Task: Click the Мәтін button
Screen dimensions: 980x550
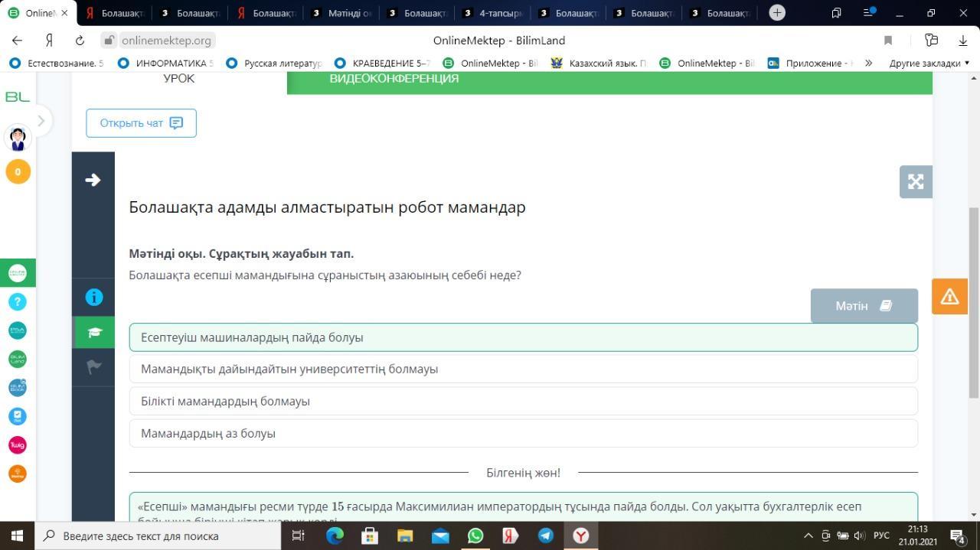Action: click(864, 306)
